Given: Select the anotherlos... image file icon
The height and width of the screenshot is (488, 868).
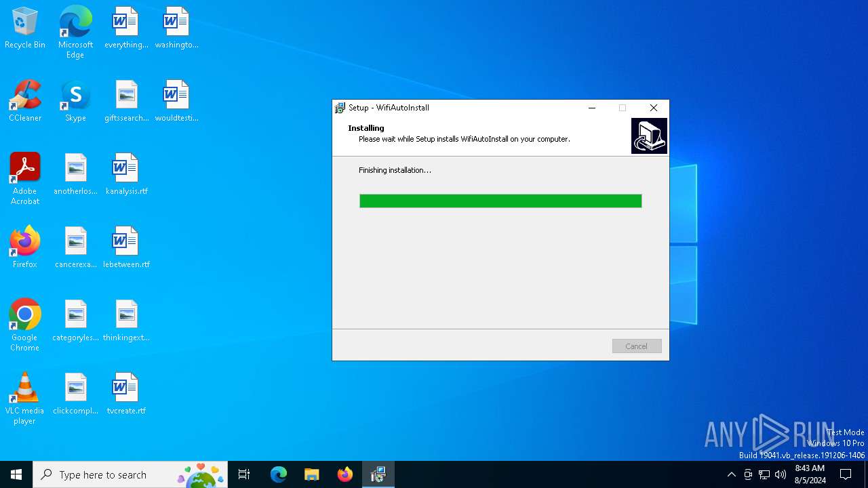Looking at the screenshot, I should point(75,175).
